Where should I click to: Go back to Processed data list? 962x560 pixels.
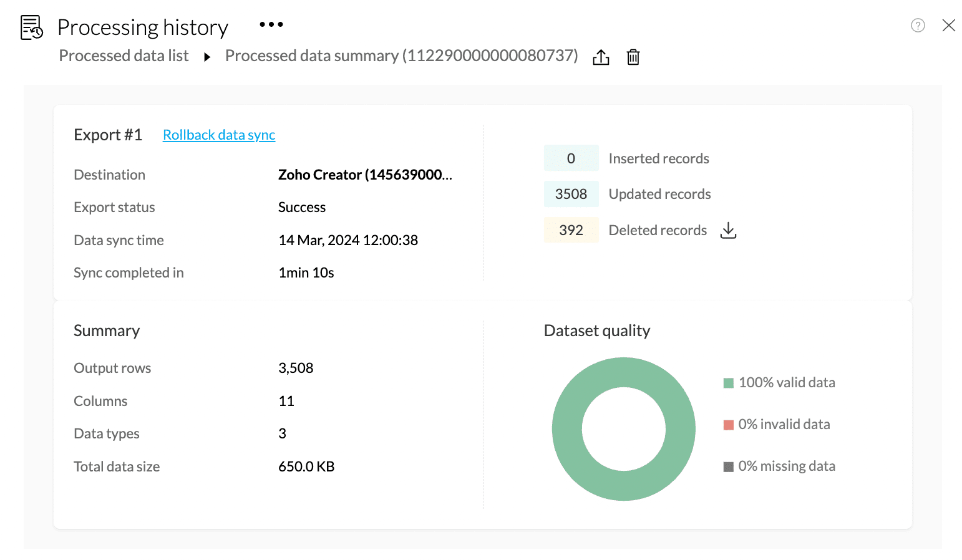tap(124, 56)
